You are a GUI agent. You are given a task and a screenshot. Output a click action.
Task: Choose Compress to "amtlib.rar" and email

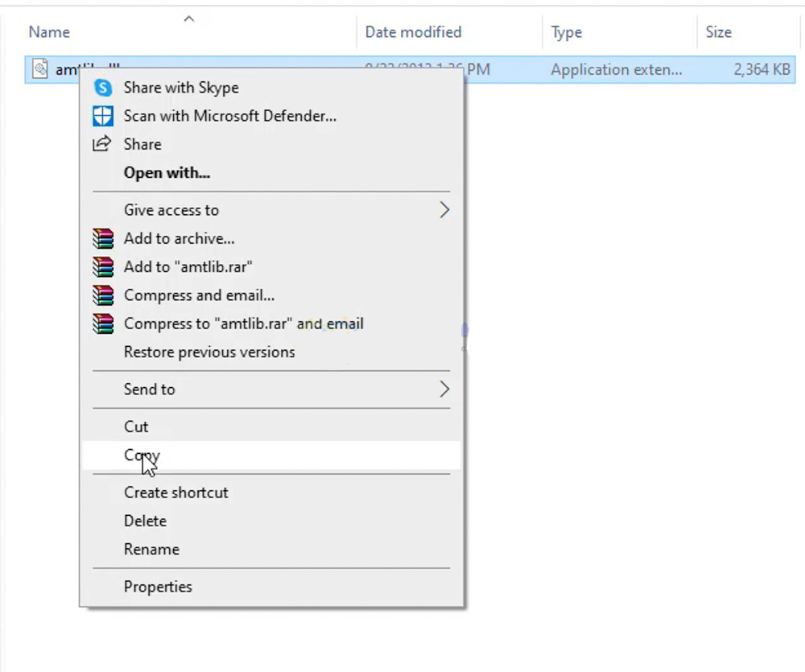(x=271, y=324)
